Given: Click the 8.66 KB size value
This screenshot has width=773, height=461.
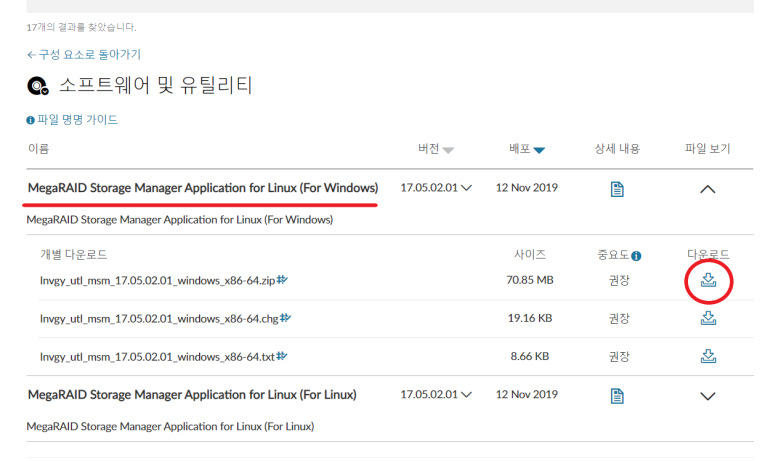Looking at the screenshot, I should [x=529, y=356].
